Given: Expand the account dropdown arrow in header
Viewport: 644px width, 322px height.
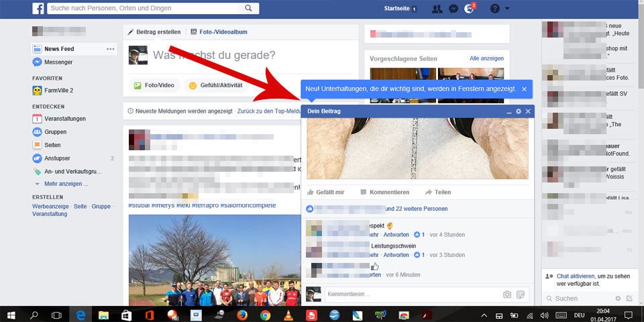Looking at the screenshot, I should [507, 9].
